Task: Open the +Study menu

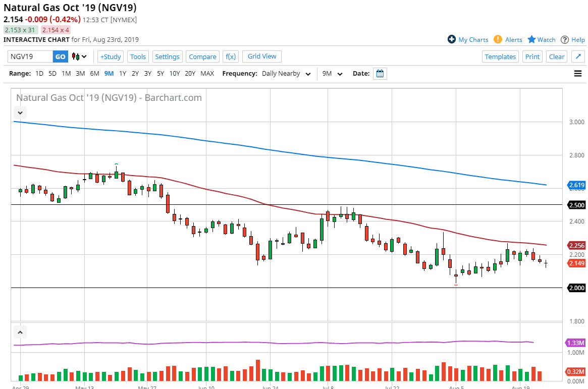Action: (110, 57)
